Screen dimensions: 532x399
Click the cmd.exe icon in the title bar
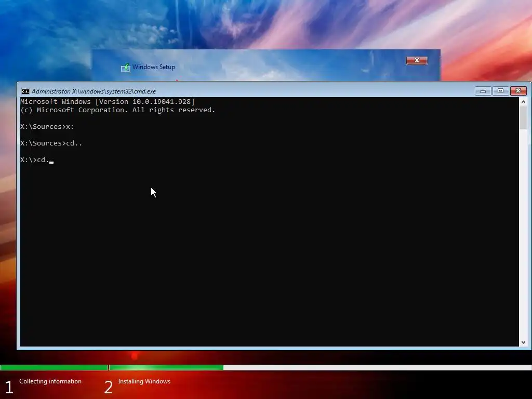pyautogui.click(x=25, y=91)
